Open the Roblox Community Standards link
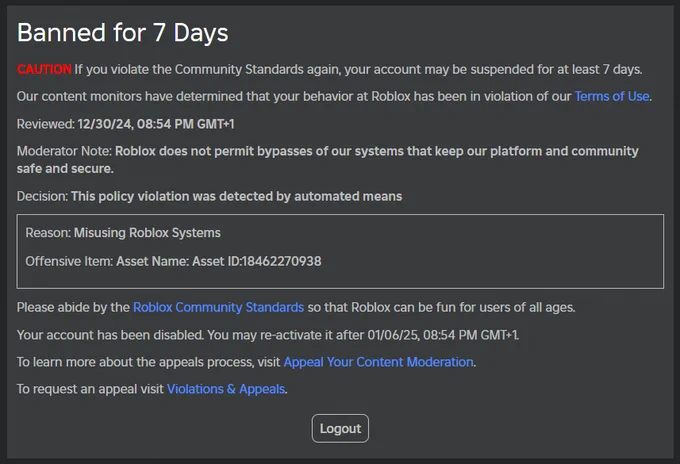 [218, 307]
